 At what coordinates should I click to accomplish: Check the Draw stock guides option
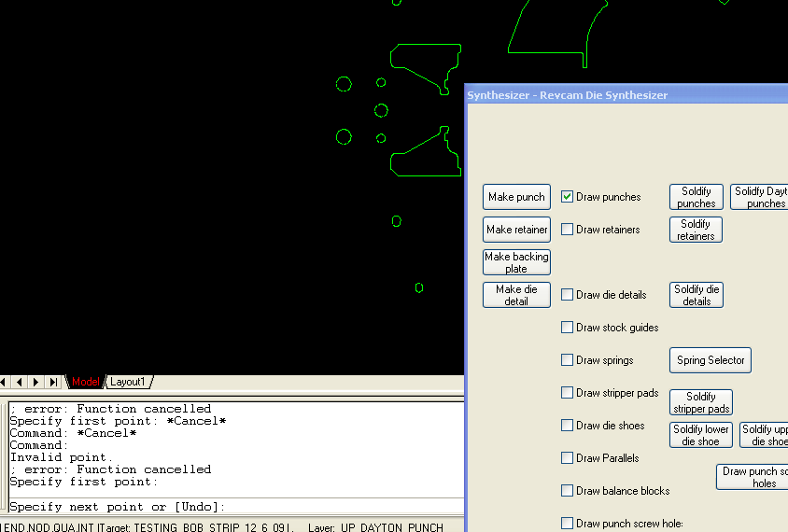coord(568,327)
